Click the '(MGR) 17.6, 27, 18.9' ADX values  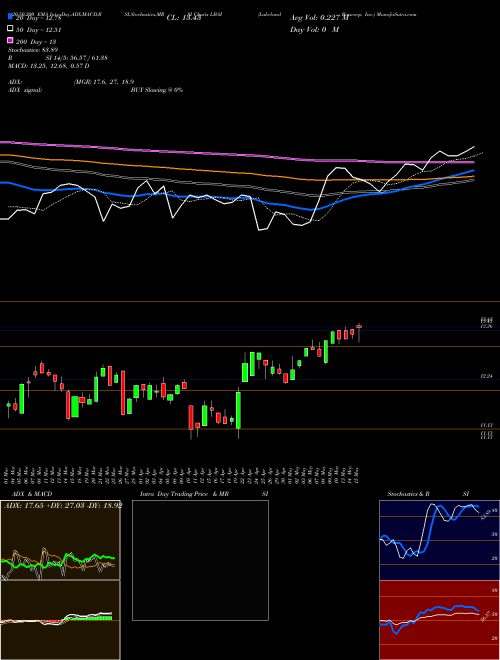(104, 82)
